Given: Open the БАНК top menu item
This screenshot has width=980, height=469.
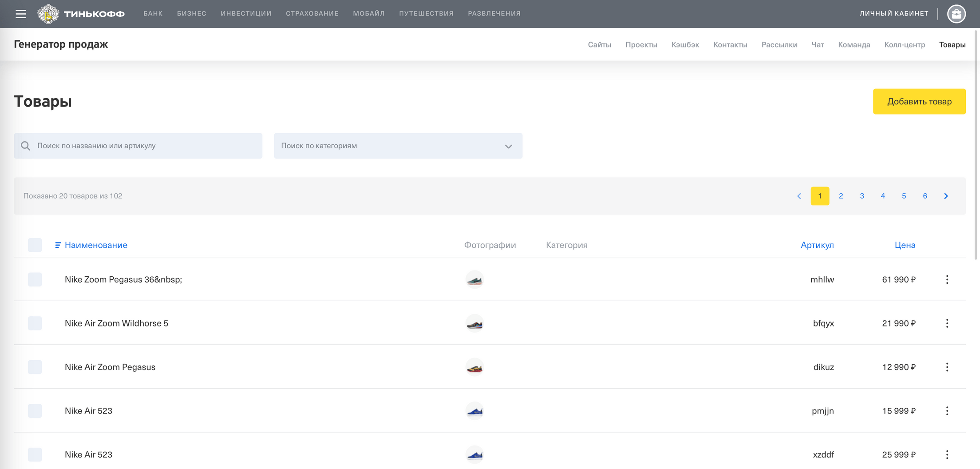Looking at the screenshot, I should [153, 14].
